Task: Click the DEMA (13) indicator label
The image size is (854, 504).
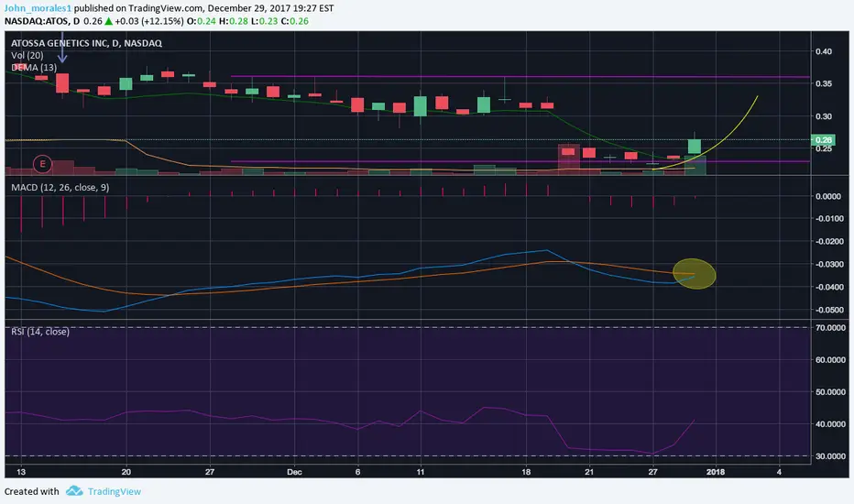Action: click(34, 68)
